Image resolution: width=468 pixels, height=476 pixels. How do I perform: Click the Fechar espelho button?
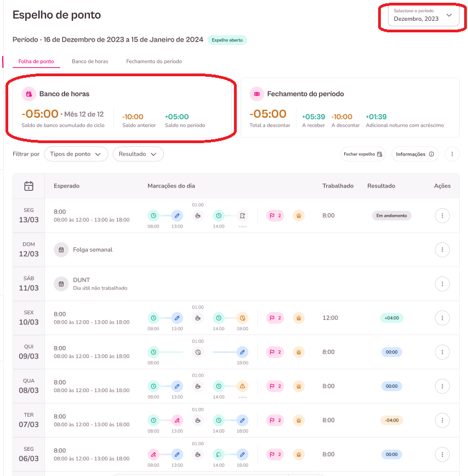pos(363,154)
